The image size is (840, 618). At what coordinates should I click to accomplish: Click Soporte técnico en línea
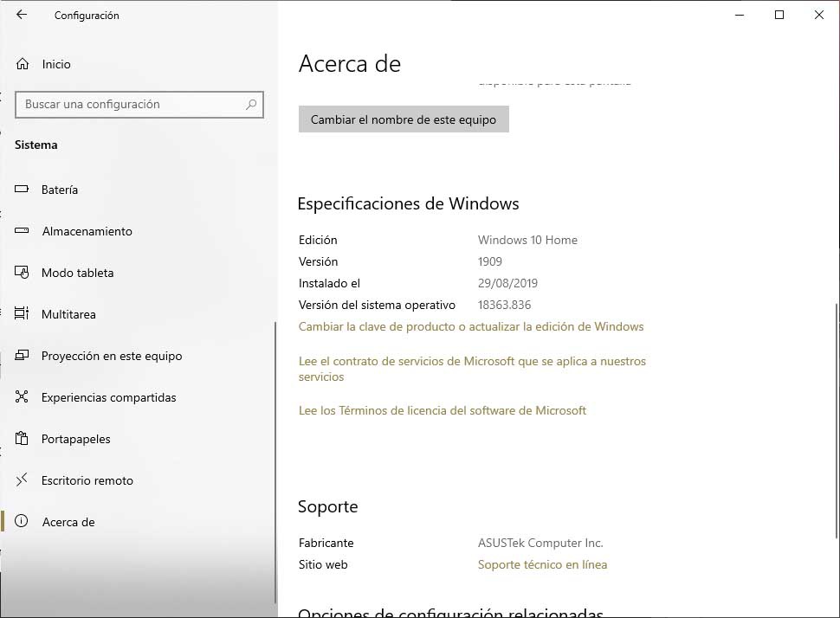542,564
